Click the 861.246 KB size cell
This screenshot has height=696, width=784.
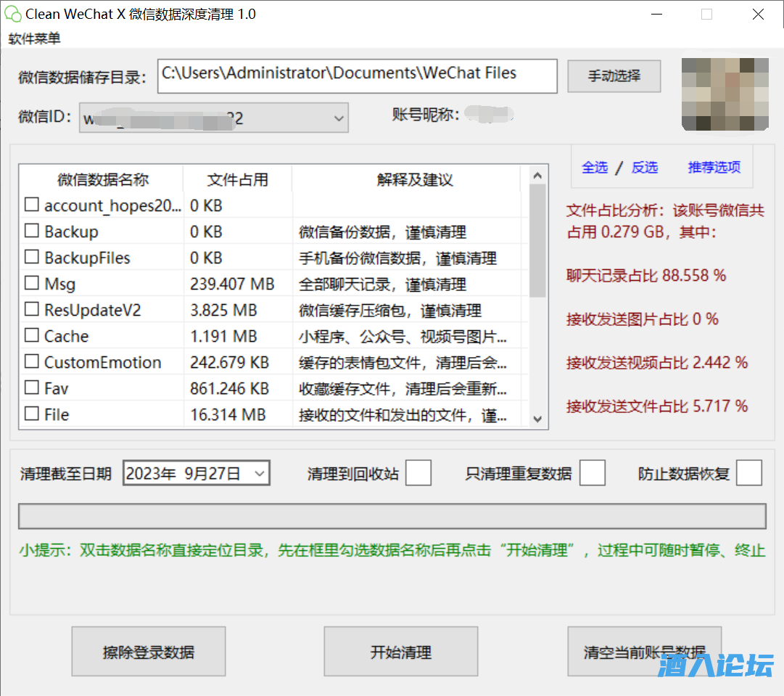(x=229, y=389)
